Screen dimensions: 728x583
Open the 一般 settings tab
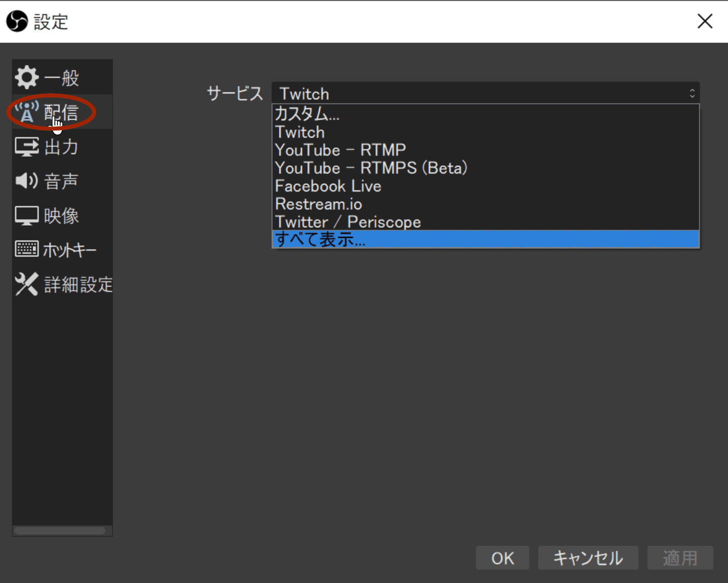coord(62,77)
